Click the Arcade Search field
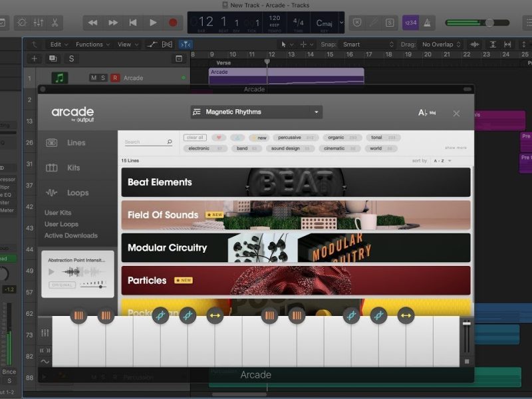 [x=148, y=142]
